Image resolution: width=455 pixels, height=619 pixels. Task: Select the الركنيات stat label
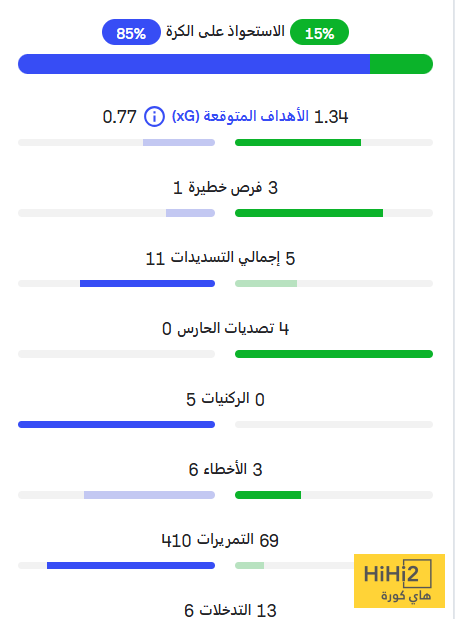click(x=225, y=398)
